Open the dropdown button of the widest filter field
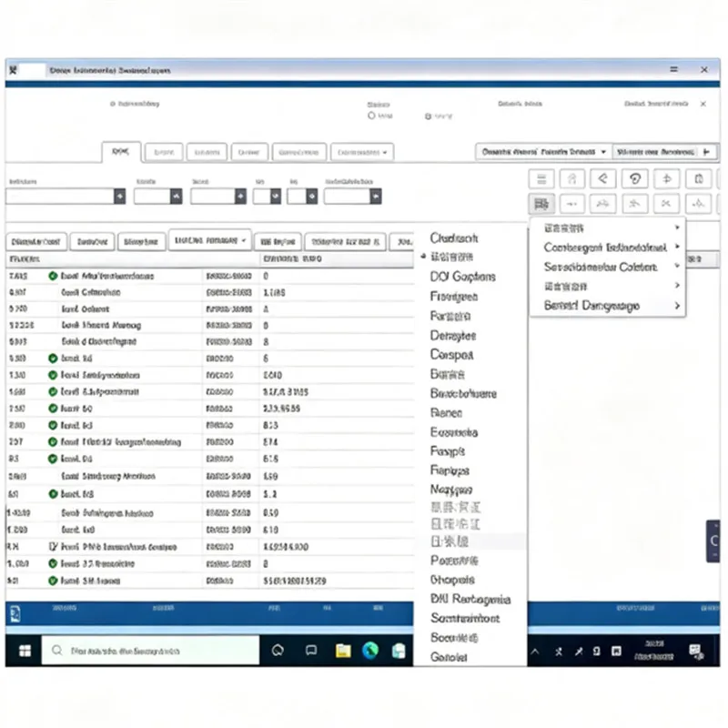 click(120, 197)
